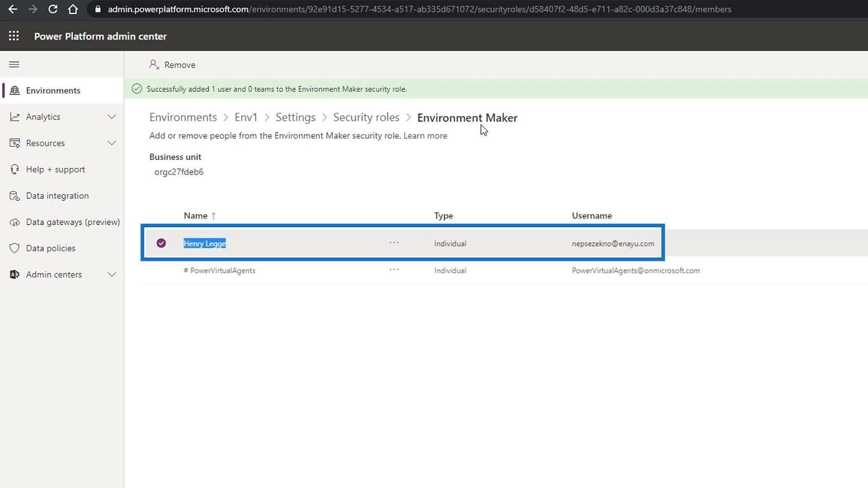Image resolution: width=868 pixels, height=488 pixels.
Task: Click the address bar lock icon
Action: click(98, 9)
